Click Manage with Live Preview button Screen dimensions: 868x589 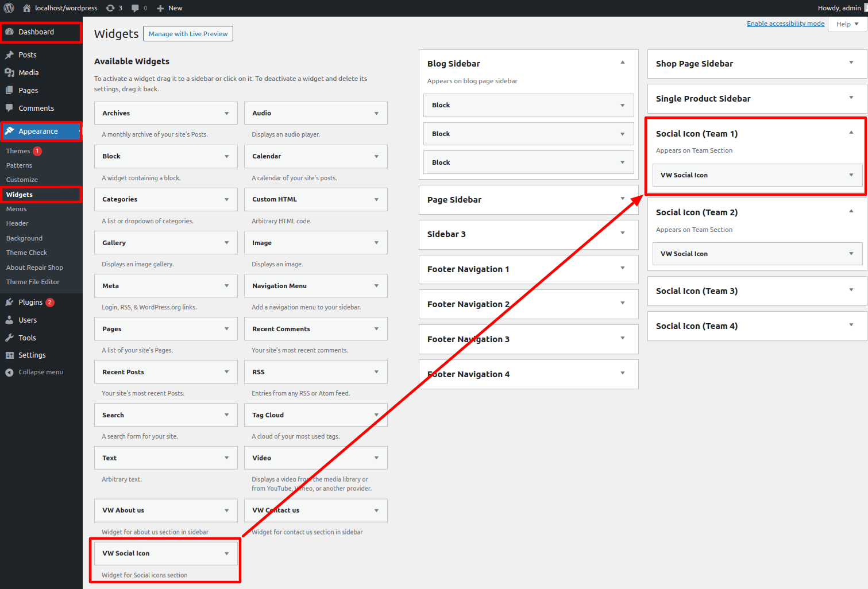coord(188,34)
